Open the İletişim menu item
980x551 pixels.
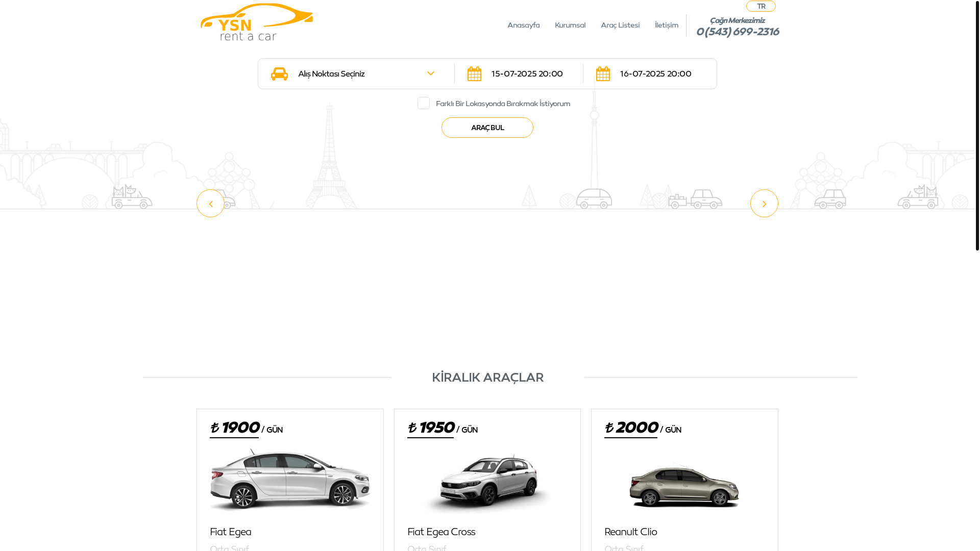[x=667, y=25]
